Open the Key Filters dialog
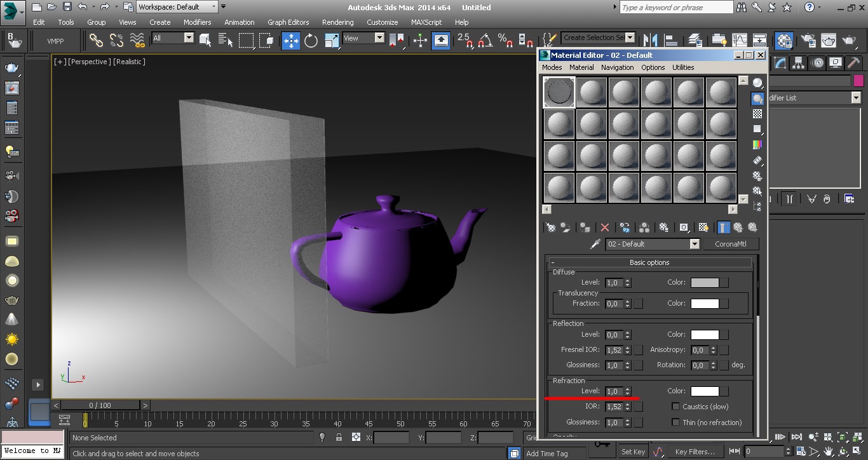The height and width of the screenshot is (460, 868). [x=695, y=452]
